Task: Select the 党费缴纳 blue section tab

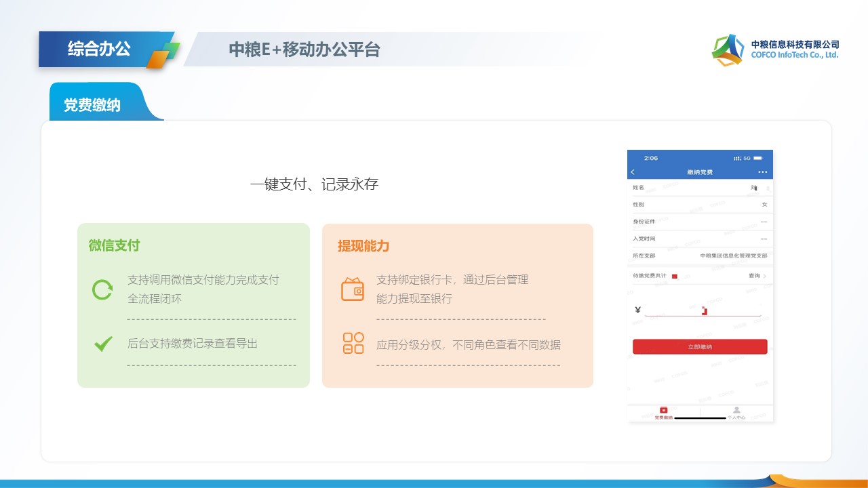Action: [x=92, y=105]
